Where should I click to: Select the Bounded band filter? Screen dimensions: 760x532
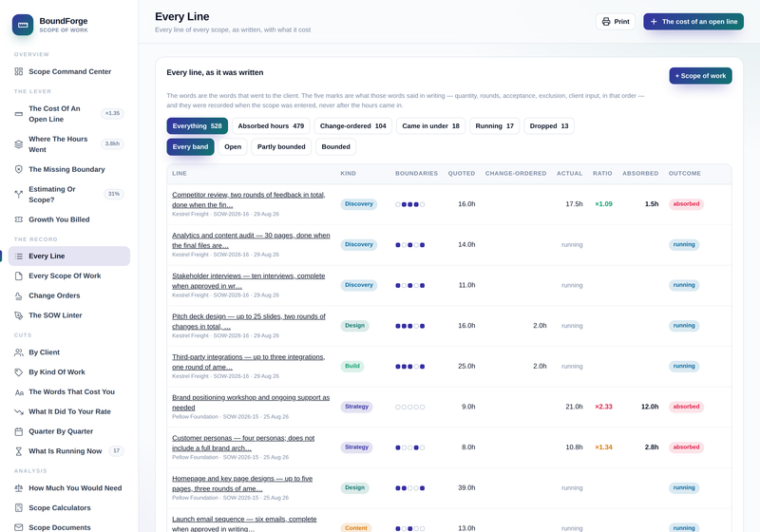(x=335, y=147)
